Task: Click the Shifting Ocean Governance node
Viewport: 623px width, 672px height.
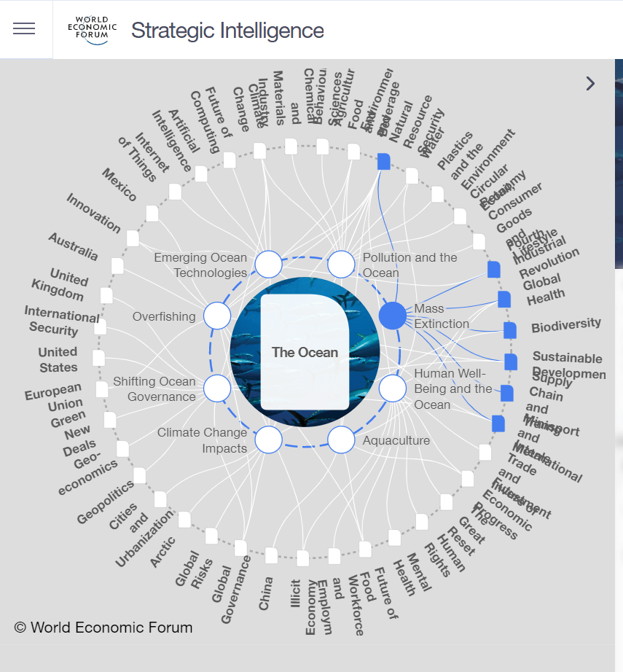Action: point(217,388)
